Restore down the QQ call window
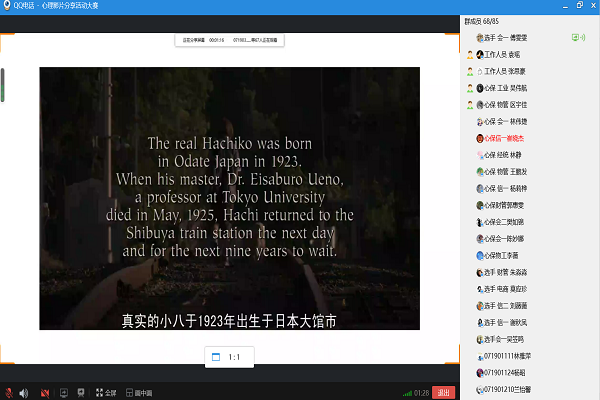The height and width of the screenshot is (400, 600). 580,5
